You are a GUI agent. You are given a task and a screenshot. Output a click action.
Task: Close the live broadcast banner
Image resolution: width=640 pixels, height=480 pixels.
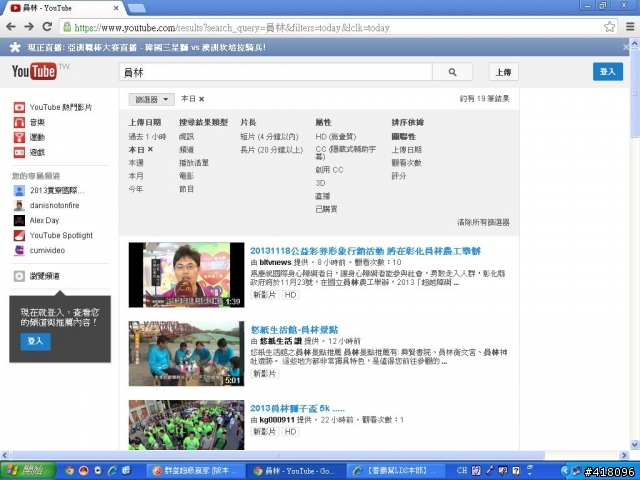(625, 47)
